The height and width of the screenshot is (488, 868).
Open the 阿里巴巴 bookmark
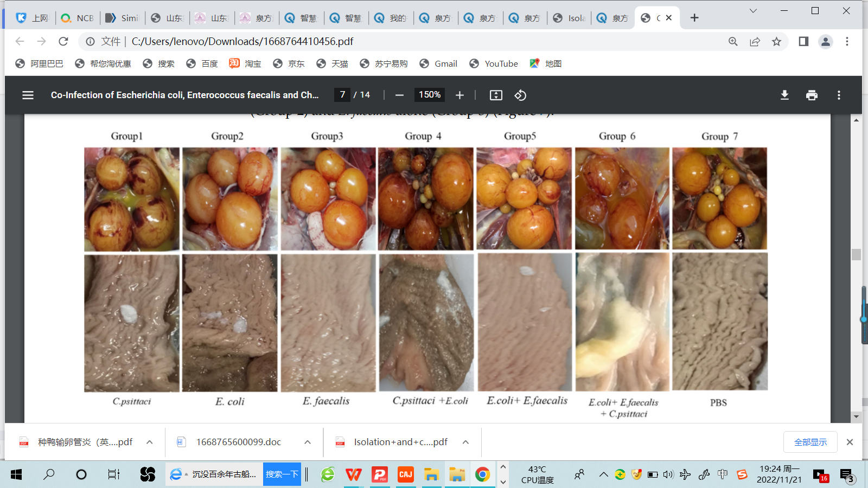(39, 63)
